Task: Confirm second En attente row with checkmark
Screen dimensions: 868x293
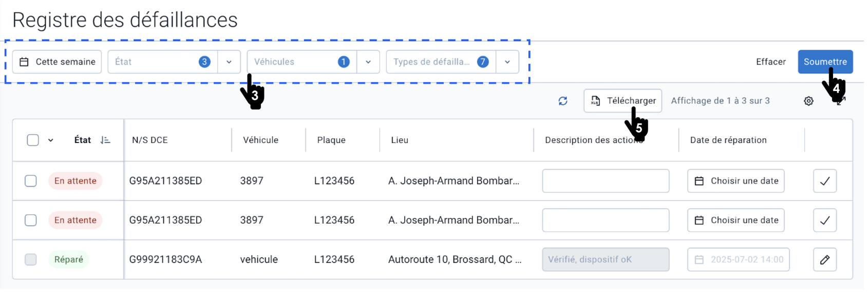Action: pyautogui.click(x=825, y=220)
